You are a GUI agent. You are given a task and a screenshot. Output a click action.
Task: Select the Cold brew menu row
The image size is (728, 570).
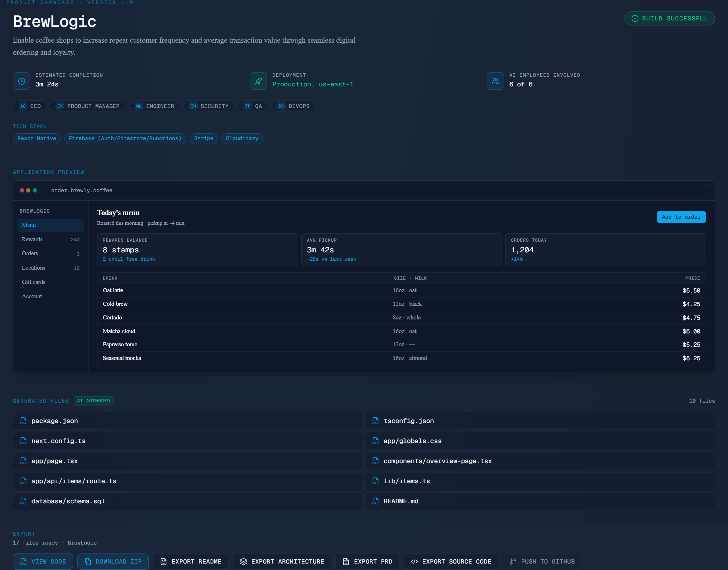(401, 304)
